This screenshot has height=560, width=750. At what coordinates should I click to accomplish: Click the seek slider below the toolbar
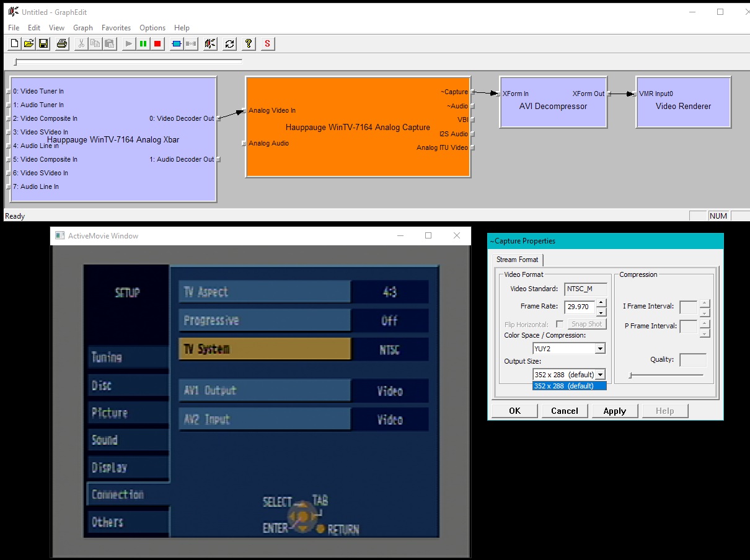pyautogui.click(x=128, y=61)
